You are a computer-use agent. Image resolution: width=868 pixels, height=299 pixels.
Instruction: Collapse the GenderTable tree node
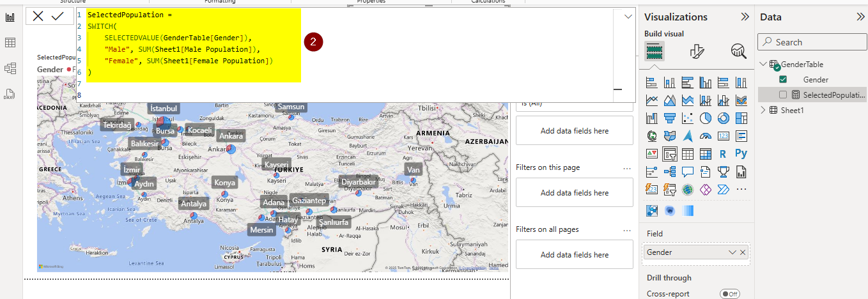763,65
